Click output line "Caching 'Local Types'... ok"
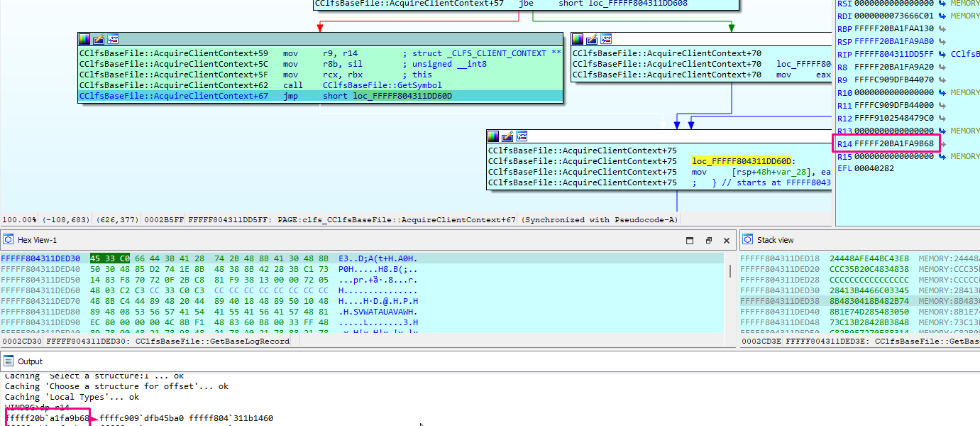The height and width of the screenshot is (426, 980). tap(72, 397)
